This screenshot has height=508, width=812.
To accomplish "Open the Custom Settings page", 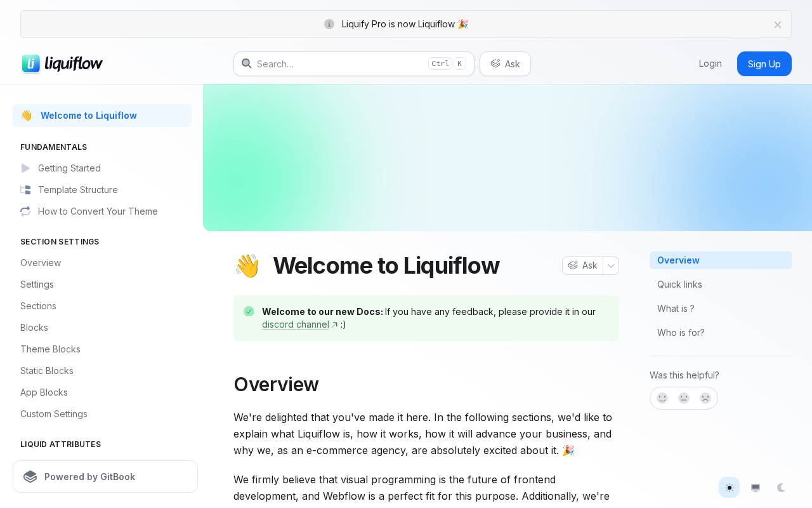I will point(102,414).
